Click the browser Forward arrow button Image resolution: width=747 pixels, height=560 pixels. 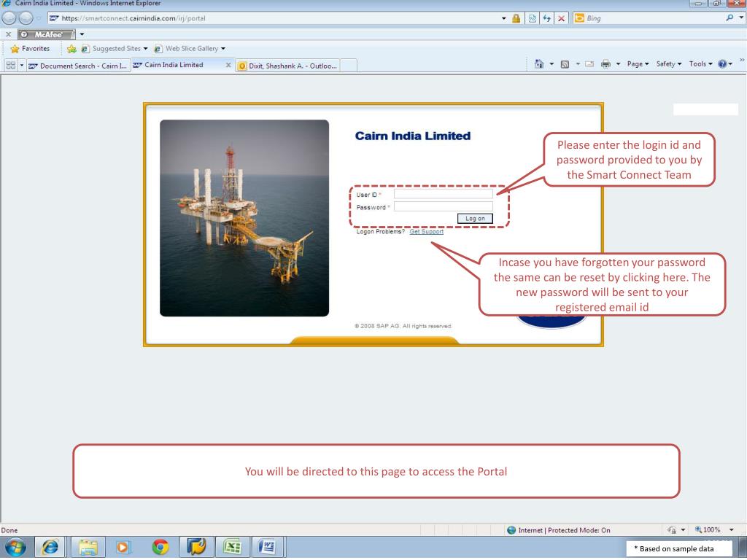coord(26,18)
